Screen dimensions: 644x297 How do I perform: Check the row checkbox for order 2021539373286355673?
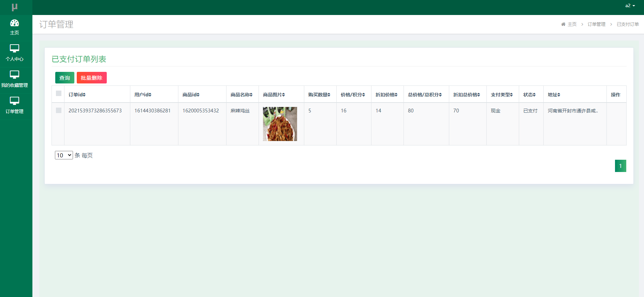(x=59, y=110)
